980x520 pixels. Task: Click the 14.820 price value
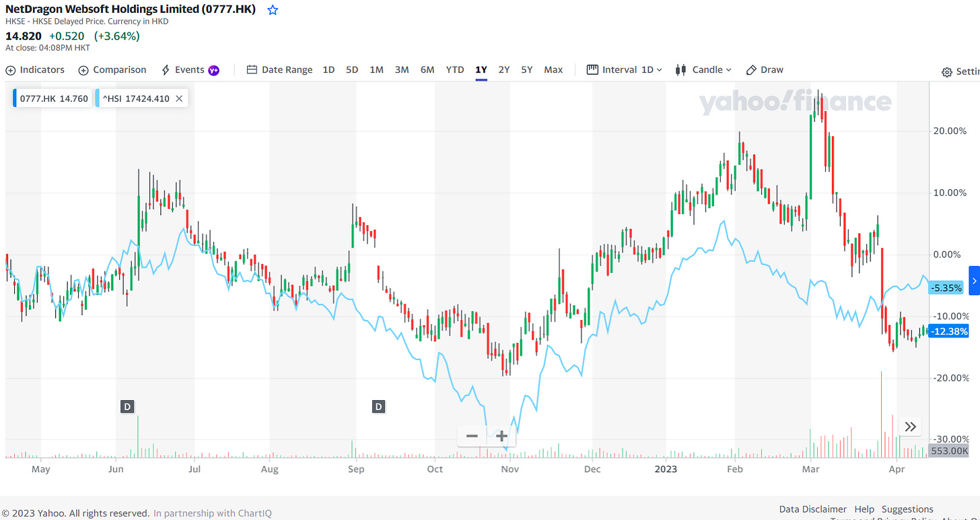pos(24,36)
